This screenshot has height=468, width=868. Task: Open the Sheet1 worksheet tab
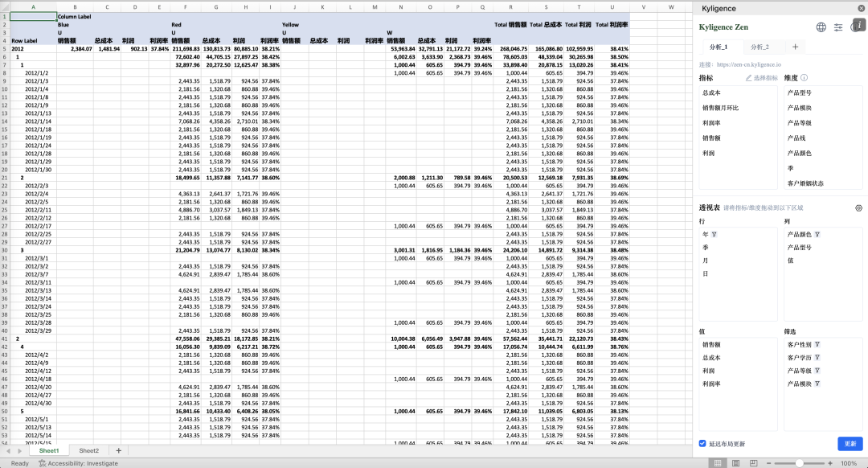click(x=49, y=451)
